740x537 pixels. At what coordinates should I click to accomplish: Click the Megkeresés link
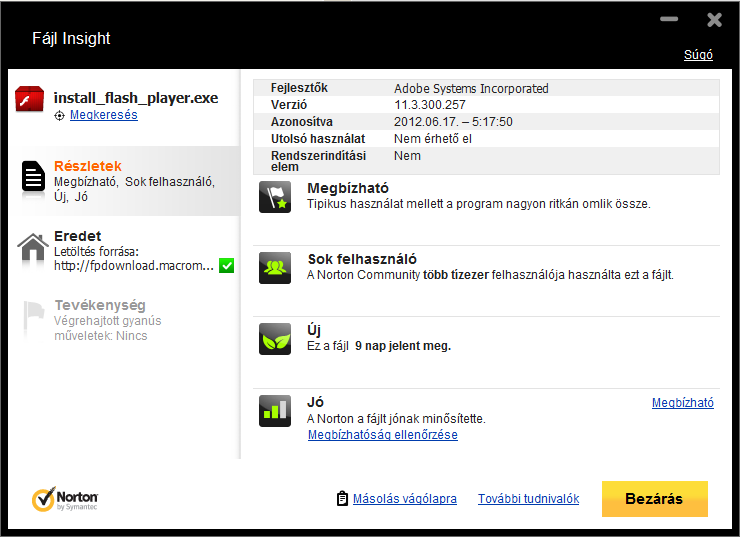(x=104, y=115)
